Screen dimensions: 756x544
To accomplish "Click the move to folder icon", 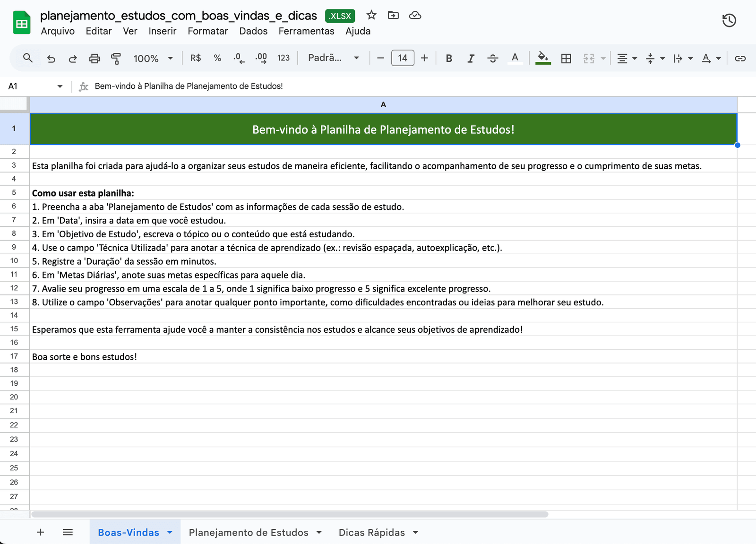I will [393, 15].
